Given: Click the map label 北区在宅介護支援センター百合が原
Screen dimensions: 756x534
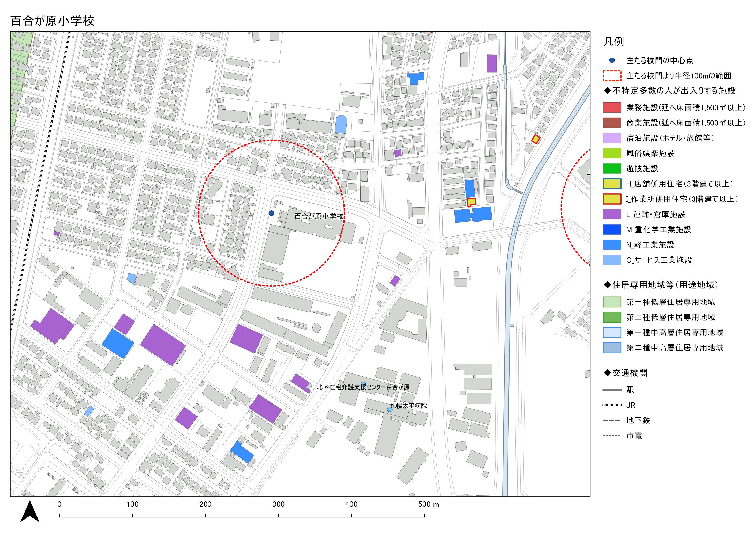Looking at the screenshot, I should (363, 387).
